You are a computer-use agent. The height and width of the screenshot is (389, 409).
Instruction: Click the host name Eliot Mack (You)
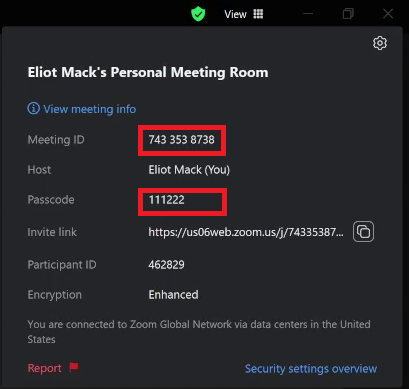(x=189, y=170)
